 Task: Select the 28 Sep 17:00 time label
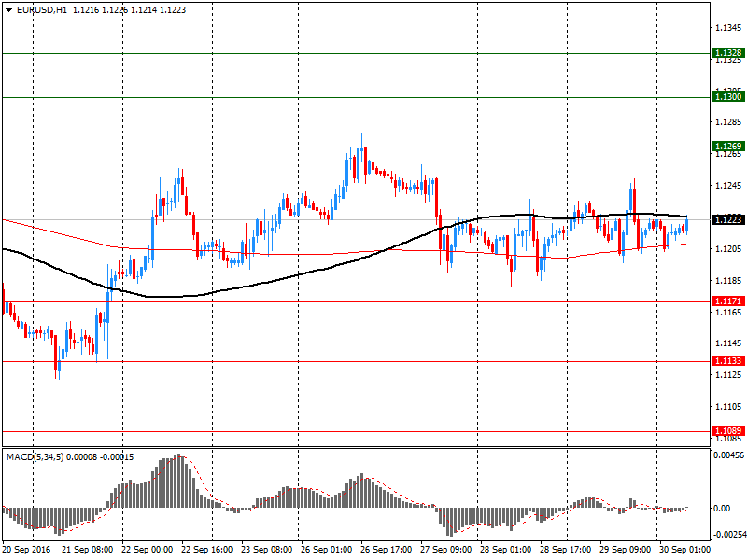coord(566,550)
